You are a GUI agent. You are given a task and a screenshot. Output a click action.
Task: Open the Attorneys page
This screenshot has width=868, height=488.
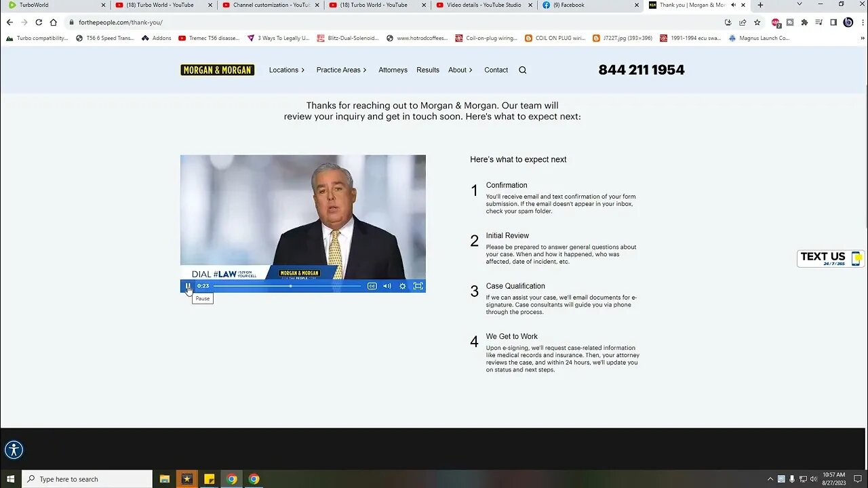tap(393, 70)
